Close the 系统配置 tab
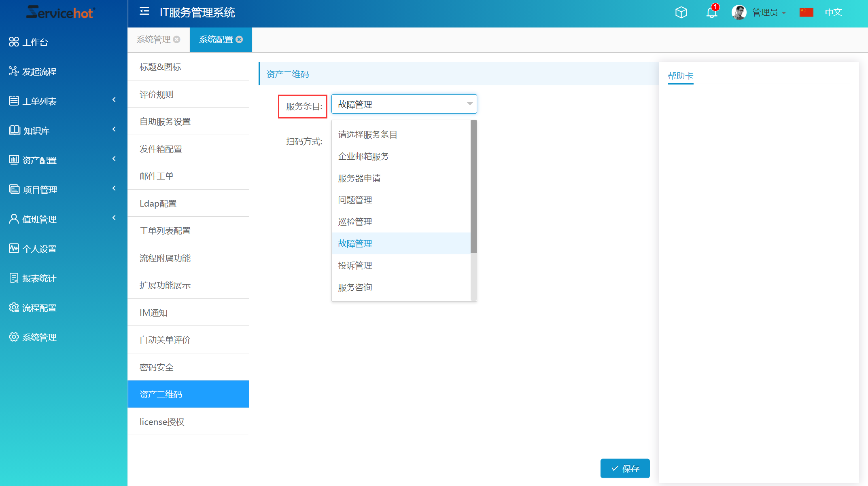868x486 pixels. click(240, 40)
